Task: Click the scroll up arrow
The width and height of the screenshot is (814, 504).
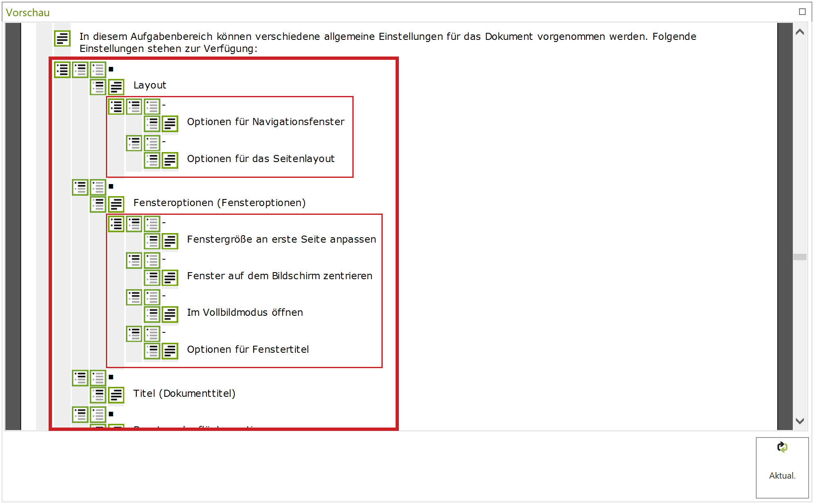Action: [x=799, y=32]
